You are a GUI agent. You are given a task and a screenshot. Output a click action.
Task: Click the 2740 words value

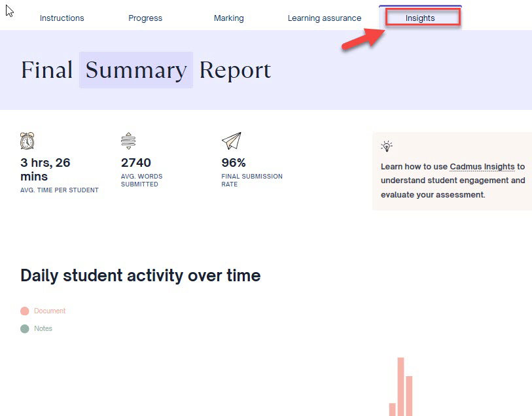[135, 163]
